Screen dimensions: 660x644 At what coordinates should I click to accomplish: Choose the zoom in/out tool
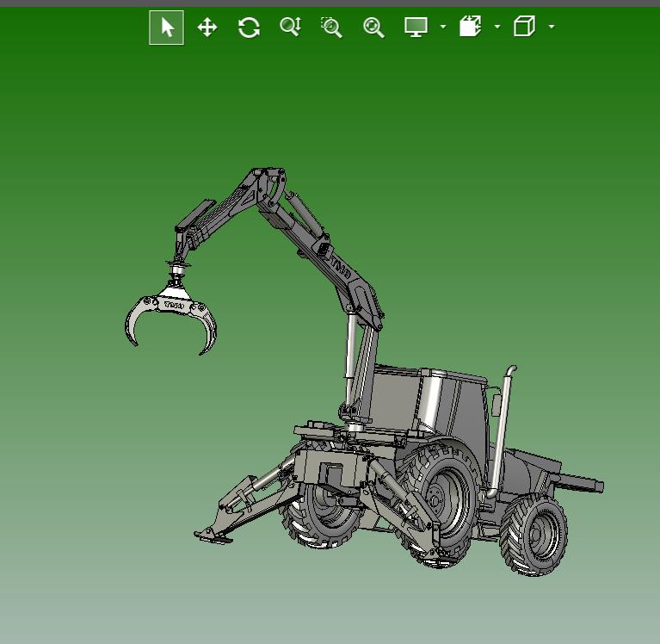[x=291, y=27]
